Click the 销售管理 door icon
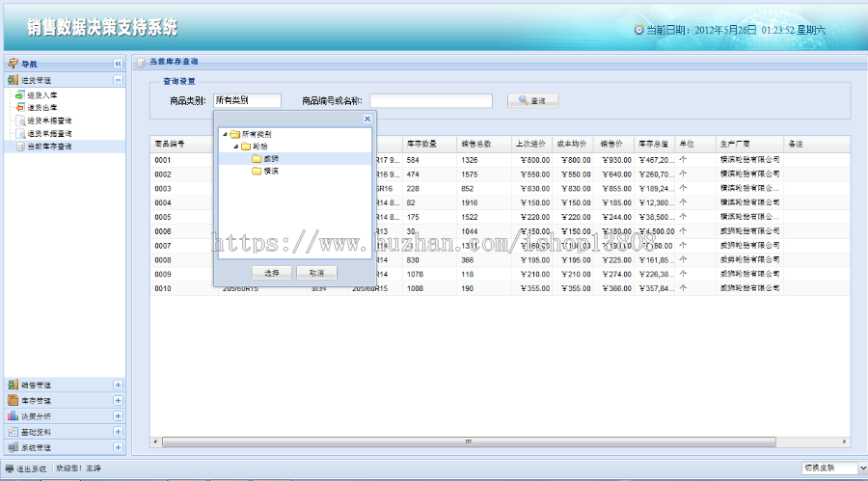 click(x=13, y=385)
